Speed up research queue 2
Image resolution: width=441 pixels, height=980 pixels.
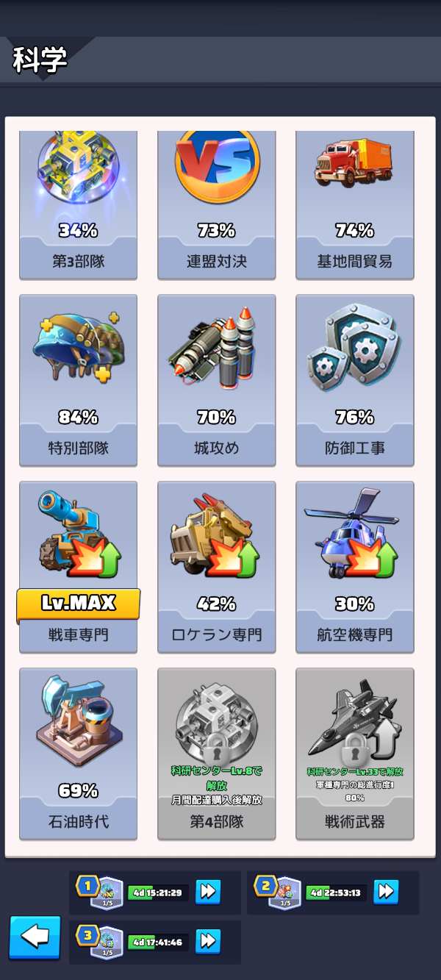tap(385, 892)
